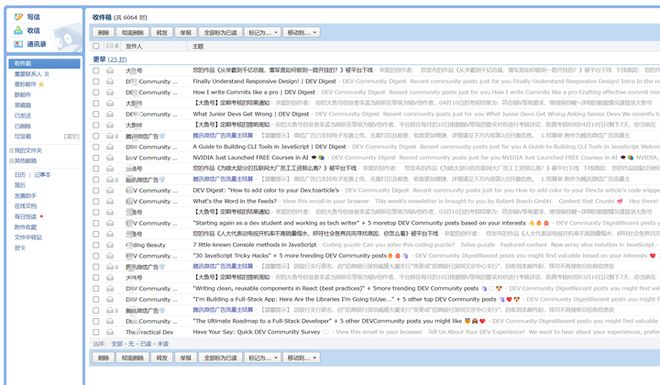Image resolution: width=660 pixels, height=385 pixels.
Task: Open the bottom toolbar 移动到... dropdown
Action: coord(301,358)
